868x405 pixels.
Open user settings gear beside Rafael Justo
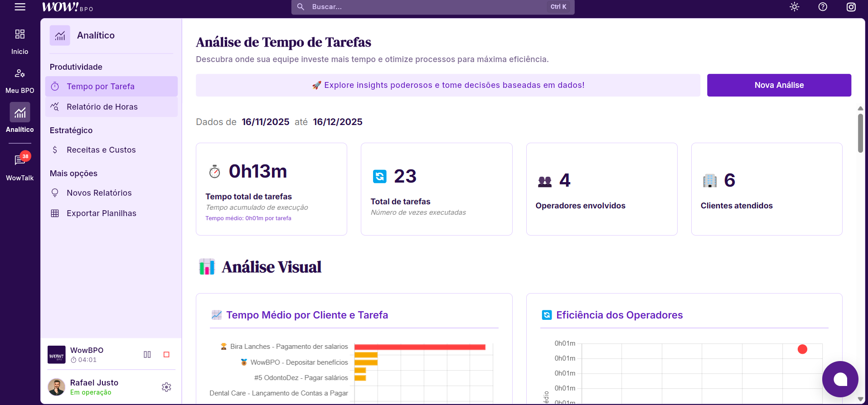coord(166,387)
